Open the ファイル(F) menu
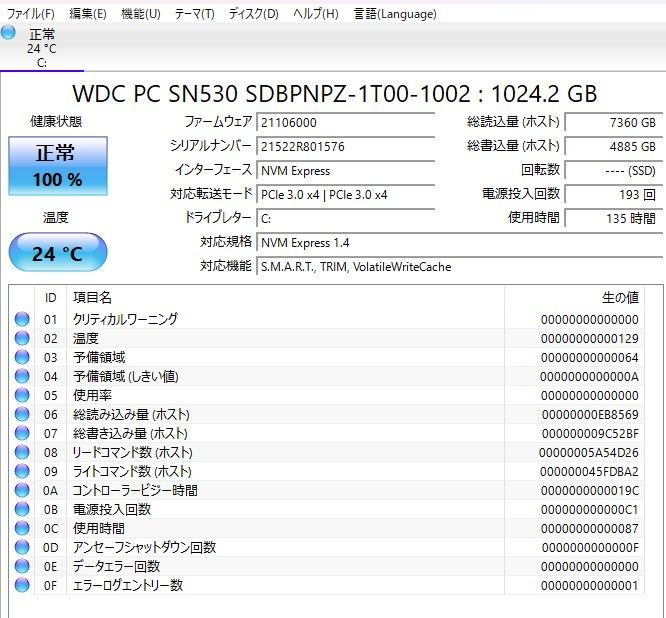The height and width of the screenshot is (618, 666). (x=31, y=14)
